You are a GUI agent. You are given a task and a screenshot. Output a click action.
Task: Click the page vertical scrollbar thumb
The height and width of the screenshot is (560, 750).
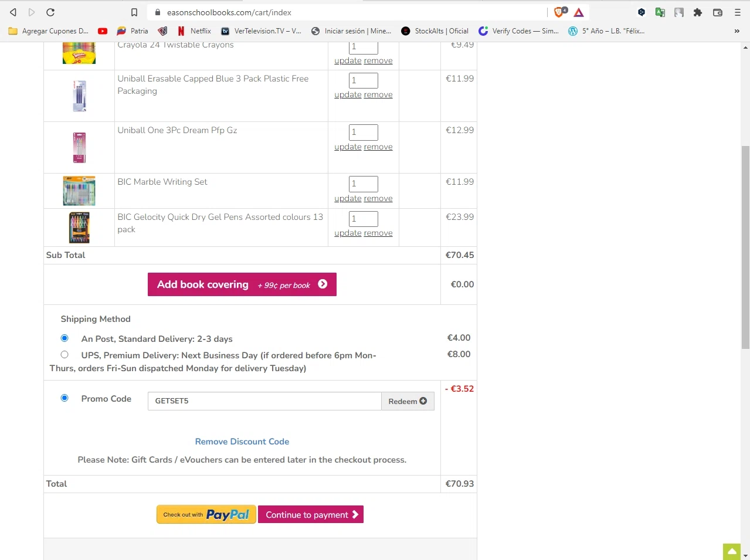click(x=745, y=246)
